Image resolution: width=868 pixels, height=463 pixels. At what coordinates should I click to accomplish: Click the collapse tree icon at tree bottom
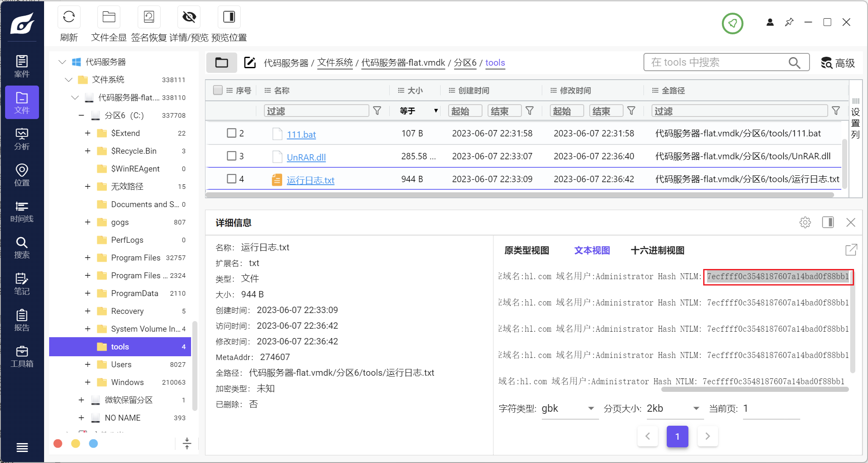tap(187, 443)
